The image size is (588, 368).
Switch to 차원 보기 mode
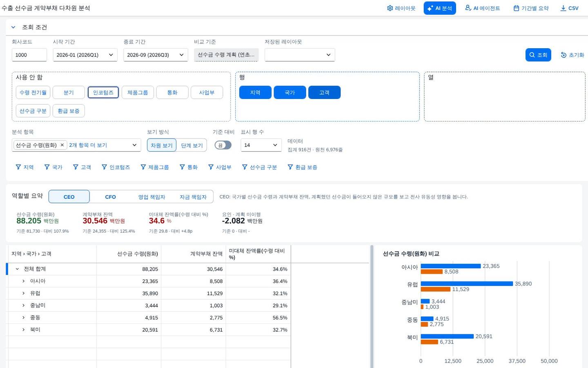click(162, 145)
